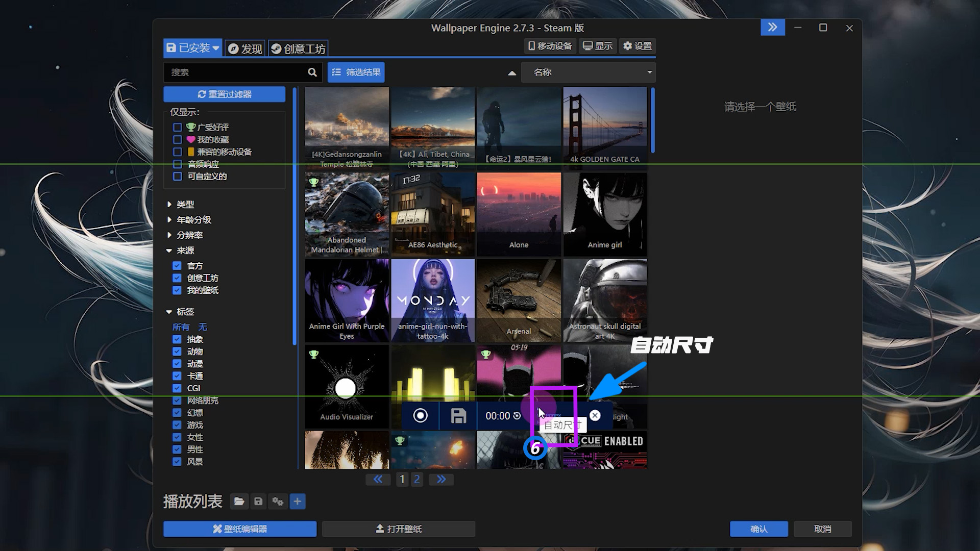Screen dimensions: 980x551
Task: Deselect all tags with the 无 link
Action: (x=203, y=327)
